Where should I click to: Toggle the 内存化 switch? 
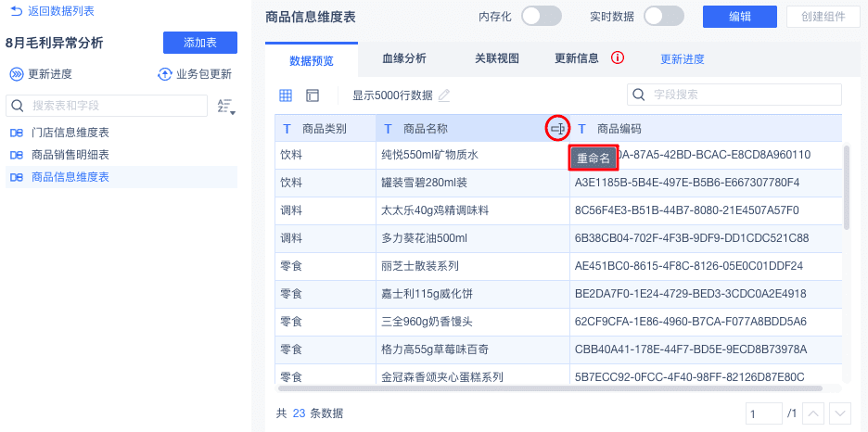pyautogui.click(x=542, y=17)
